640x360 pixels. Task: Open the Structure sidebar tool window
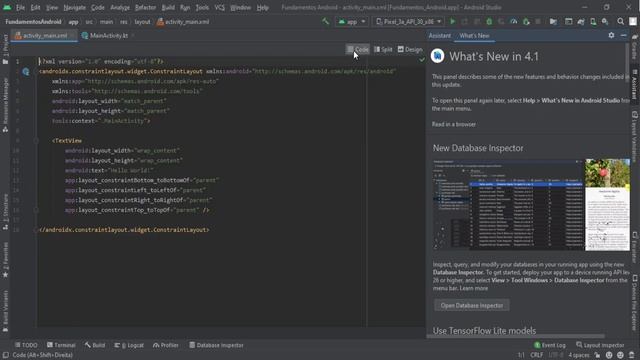(x=5, y=211)
